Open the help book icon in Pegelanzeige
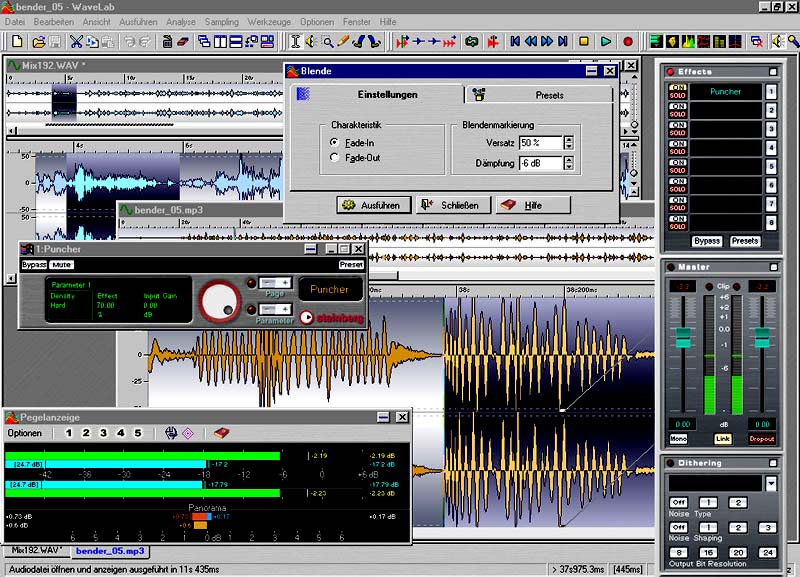Screen dimensions: 800x577 221,433
